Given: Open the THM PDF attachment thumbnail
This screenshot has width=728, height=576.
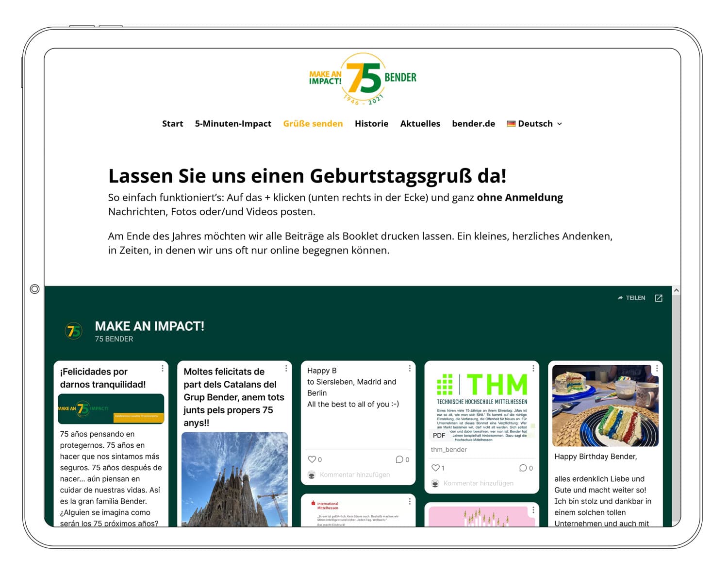Looking at the screenshot, I should click(482, 404).
